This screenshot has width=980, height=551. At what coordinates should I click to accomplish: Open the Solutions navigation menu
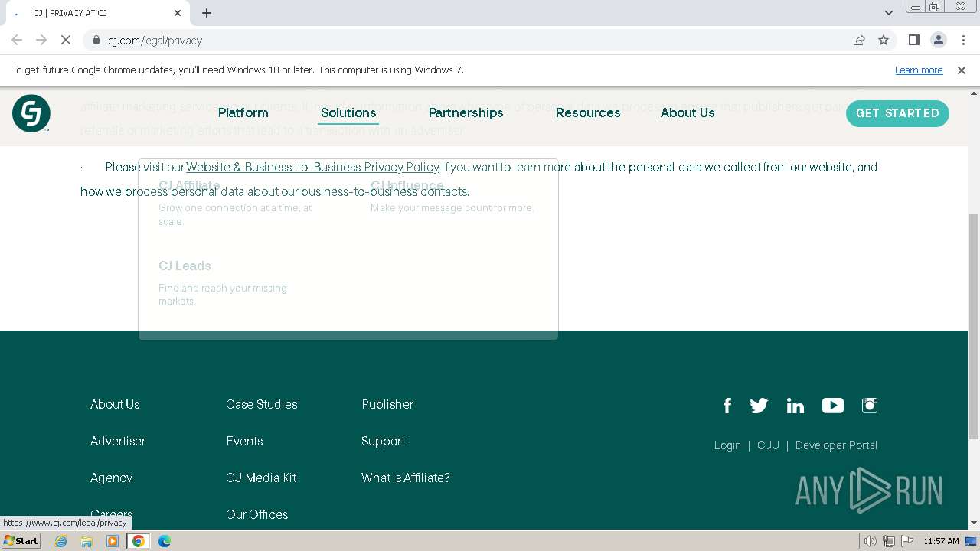coord(348,112)
